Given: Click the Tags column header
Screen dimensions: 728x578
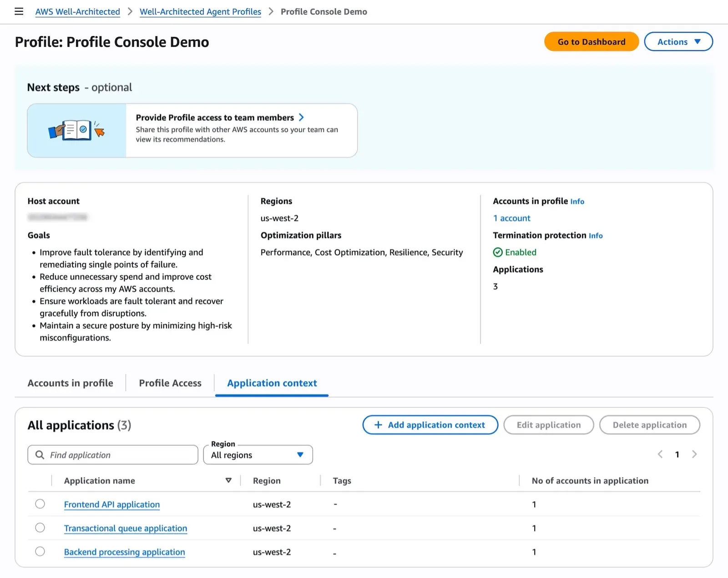Looking at the screenshot, I should 342,481.
